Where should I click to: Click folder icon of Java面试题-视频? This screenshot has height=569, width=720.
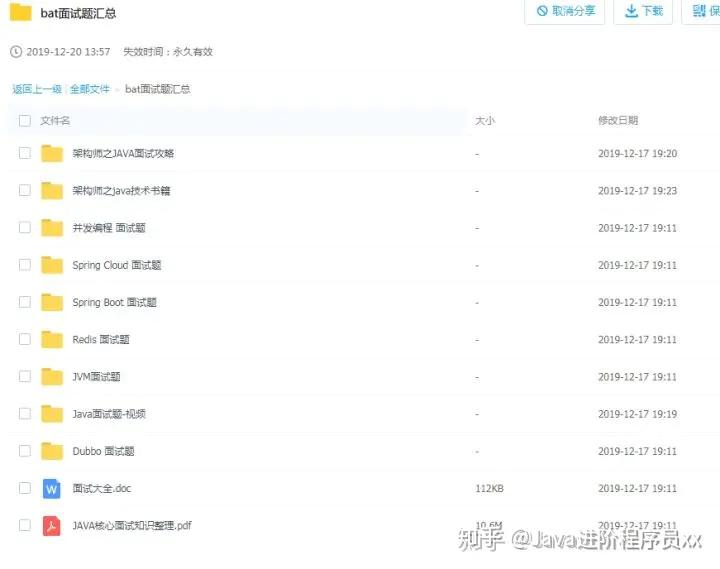pyautogui.click(x=52, y=414)
